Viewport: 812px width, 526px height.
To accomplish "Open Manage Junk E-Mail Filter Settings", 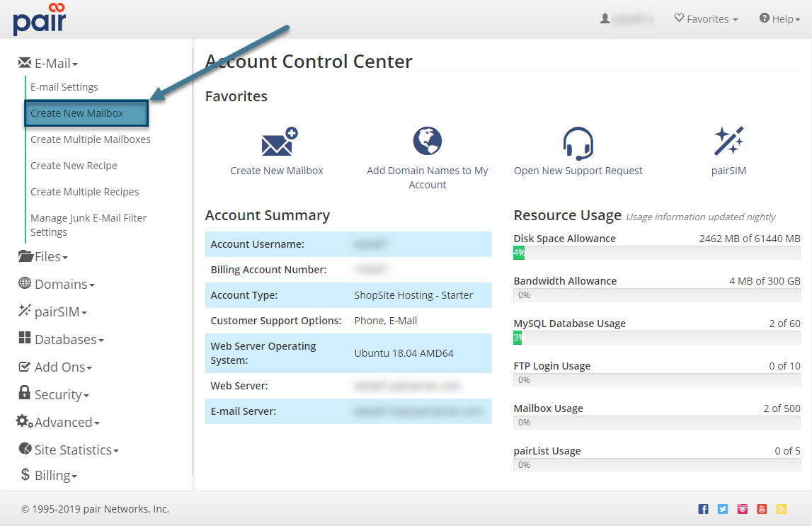I will [x=88, y=224].
